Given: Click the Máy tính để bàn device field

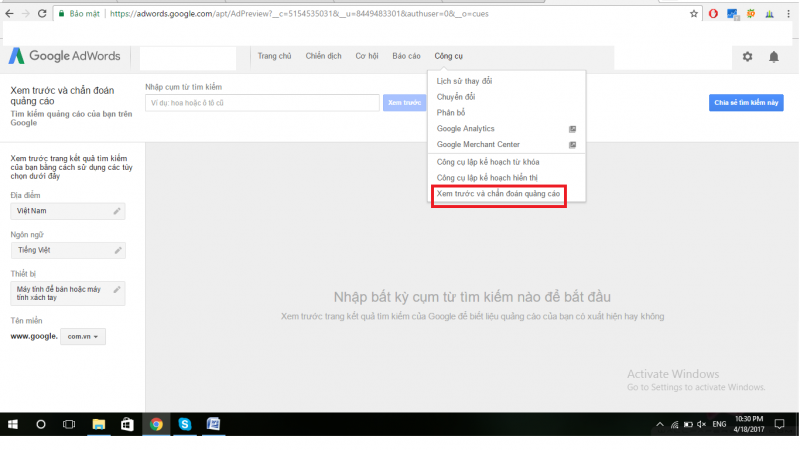Looking at the screenshot, I should pyautogui.click(x=68, y=293).
